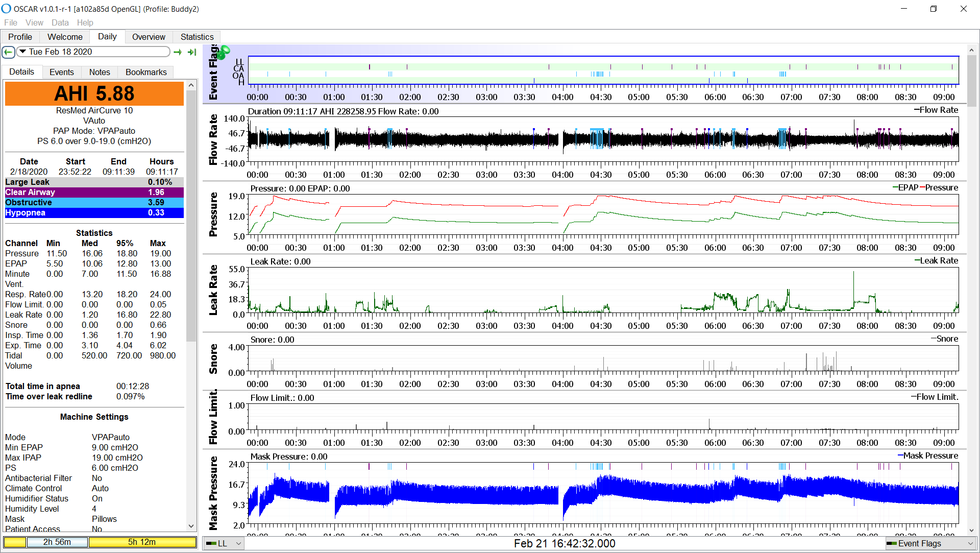The image size is (980, 553).
Task: Switch to the Welcome tab
Action: tap(65, 37)
